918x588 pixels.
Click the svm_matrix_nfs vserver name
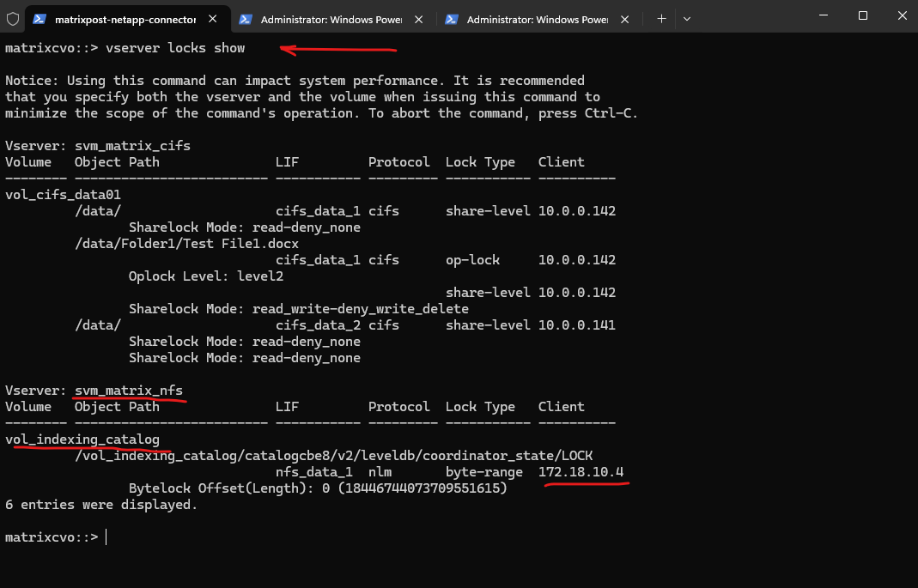(128, 391)
